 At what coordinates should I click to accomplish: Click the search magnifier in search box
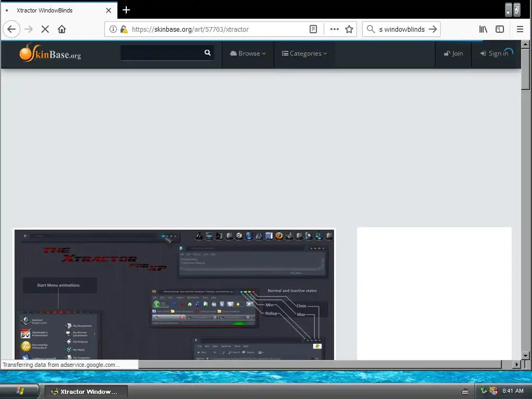(x=371, y=29)
